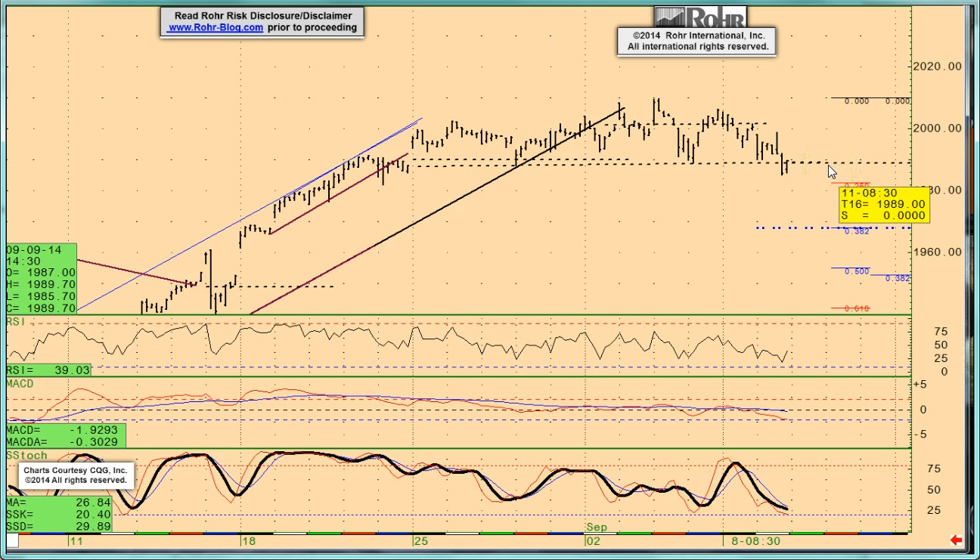Select the MACD study label
Screen dimensions: 980x560
click(20, 384)
